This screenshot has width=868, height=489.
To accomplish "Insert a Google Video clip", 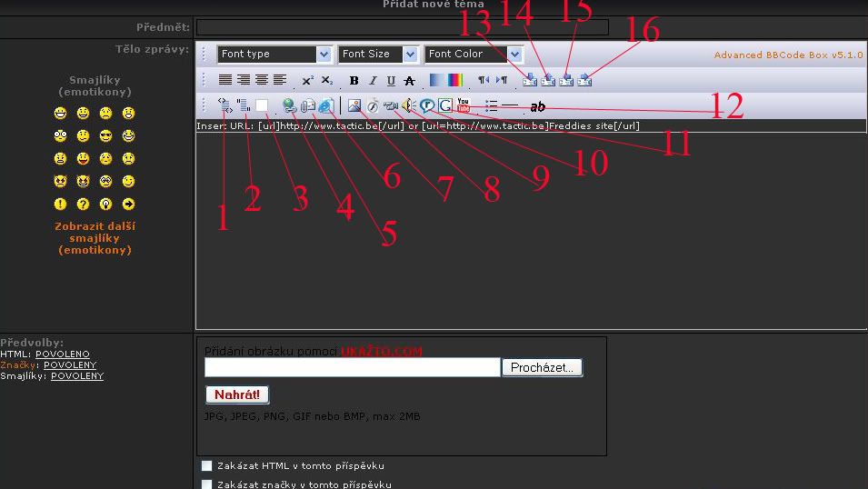I will coord(445,105).
